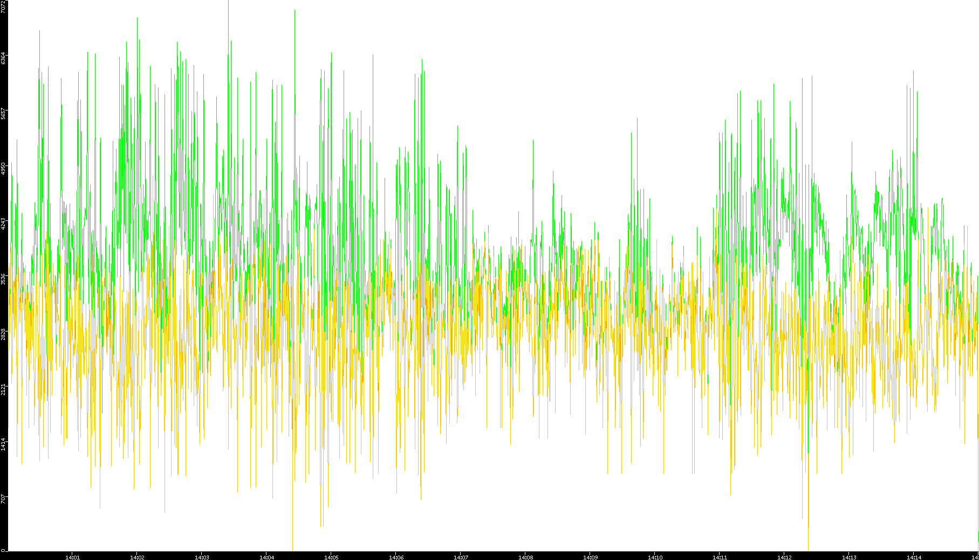
Task: Click the 2828 vertical axis label
Action: pyautogui.click(x=4, y=334)
